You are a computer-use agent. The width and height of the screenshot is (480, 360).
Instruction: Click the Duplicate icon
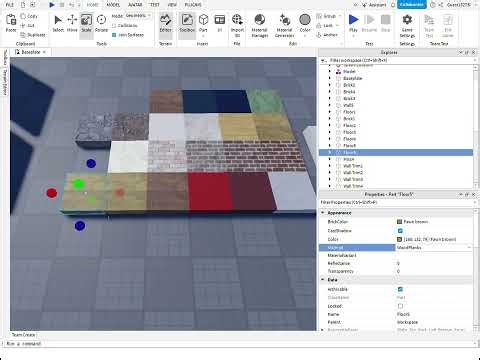tap(23, 35)
